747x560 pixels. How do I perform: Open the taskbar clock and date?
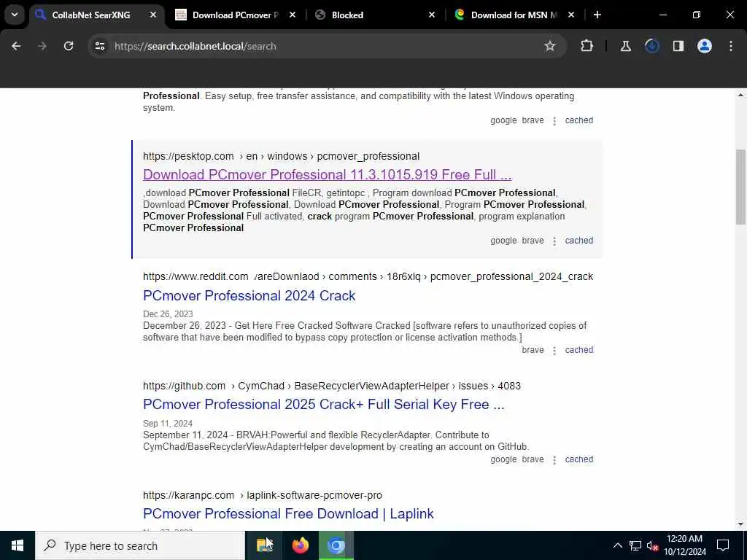coord(684,545)
